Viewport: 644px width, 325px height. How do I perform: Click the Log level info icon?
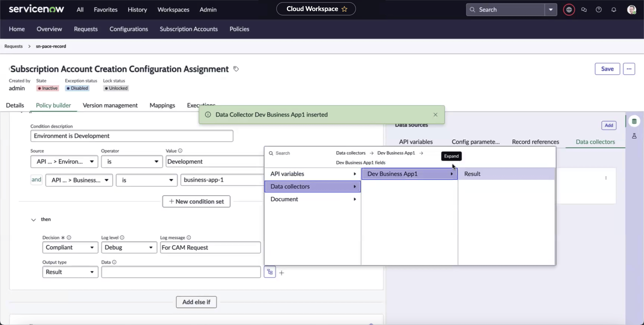122,237
